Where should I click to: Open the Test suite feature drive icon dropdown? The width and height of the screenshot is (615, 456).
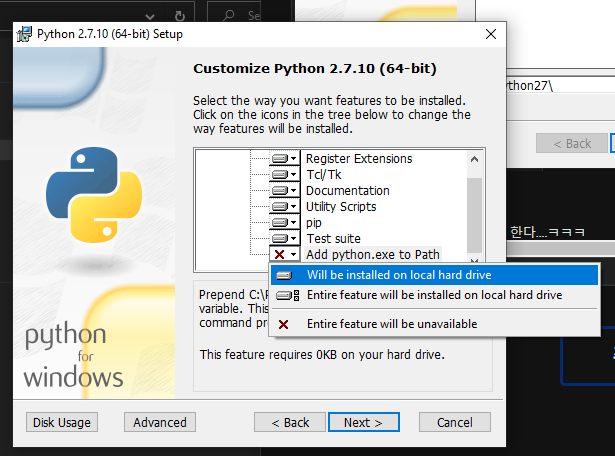pos(284,238)
